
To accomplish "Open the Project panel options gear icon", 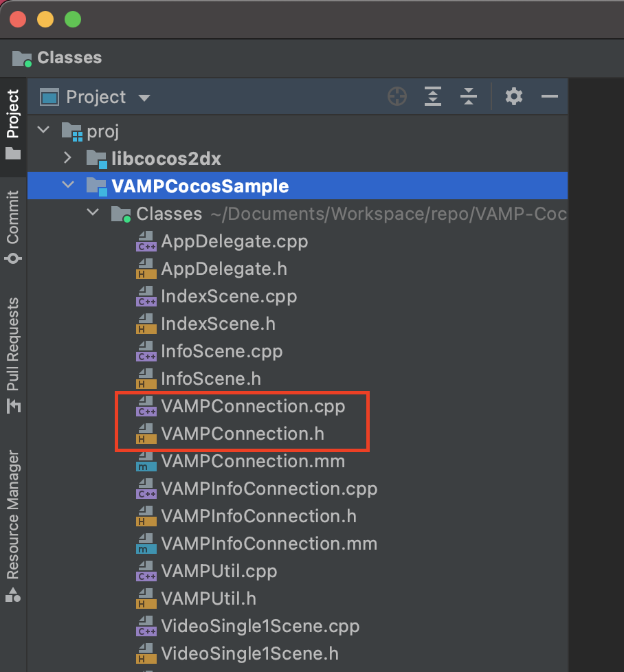I will (x=513, y=97).
